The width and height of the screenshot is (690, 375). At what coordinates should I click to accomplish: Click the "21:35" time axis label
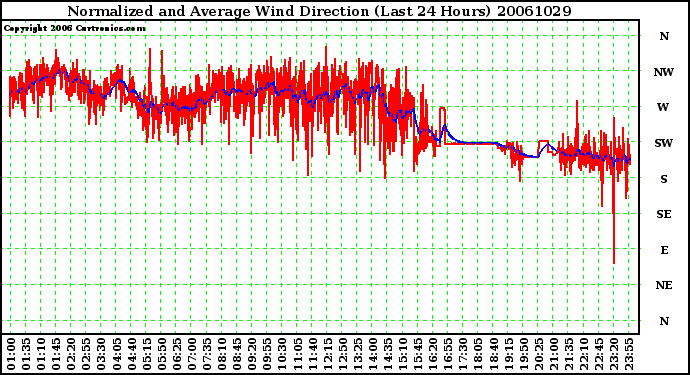(x=569, y=354)
